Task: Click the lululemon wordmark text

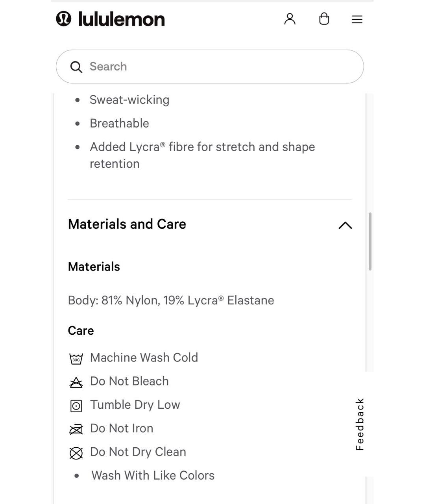Action: pyautogui.click(x=122, y=19)
